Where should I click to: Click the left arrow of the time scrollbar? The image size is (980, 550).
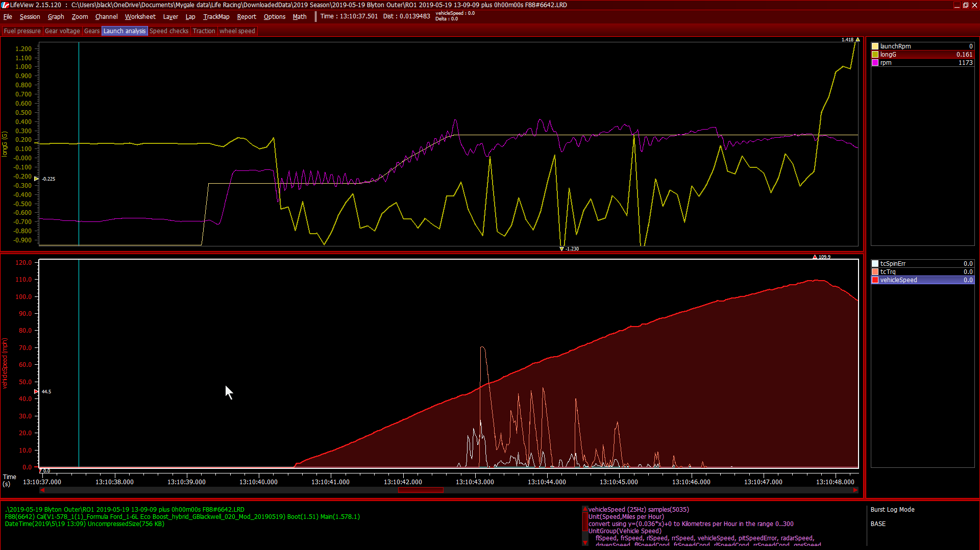[42, 490]
